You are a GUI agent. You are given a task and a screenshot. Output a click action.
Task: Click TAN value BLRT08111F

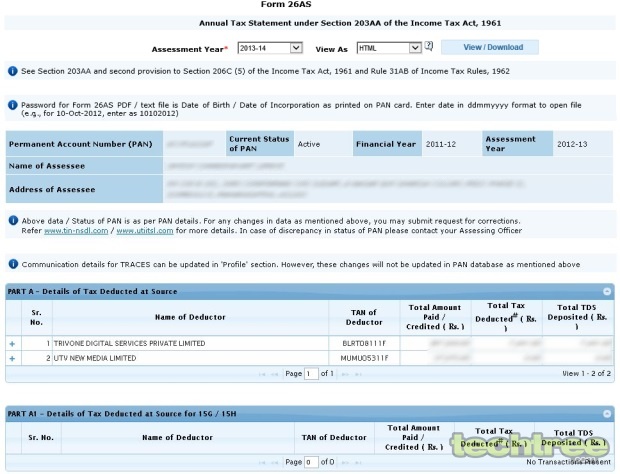[x=364, y=344]
